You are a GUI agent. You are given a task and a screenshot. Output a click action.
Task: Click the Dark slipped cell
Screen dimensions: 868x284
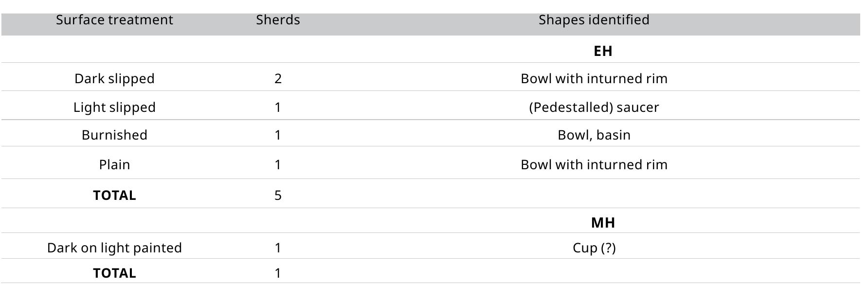[x=114, y=79]
